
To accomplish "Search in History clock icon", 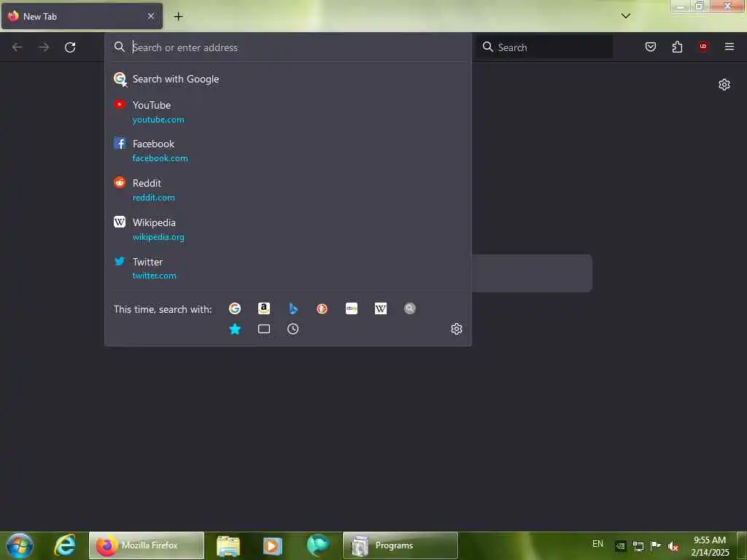I will [x=293, y=329].
